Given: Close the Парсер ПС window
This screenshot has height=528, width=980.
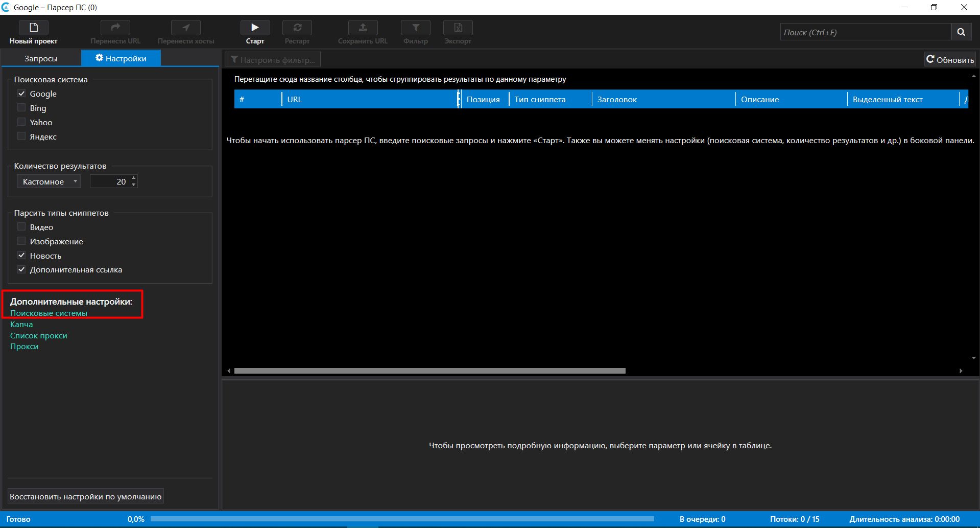Looking at the screenshot, I should 964,7.
